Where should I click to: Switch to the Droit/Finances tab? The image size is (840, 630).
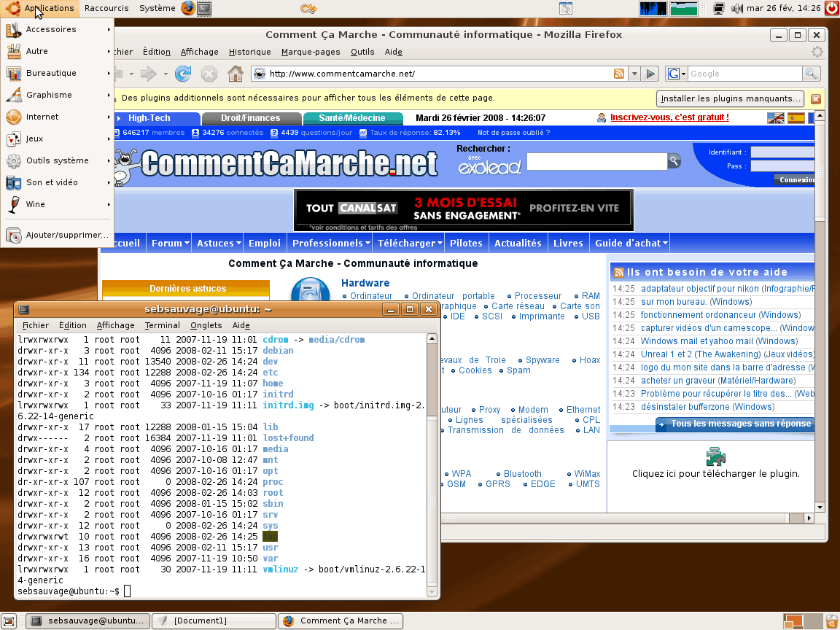(250, 118)
